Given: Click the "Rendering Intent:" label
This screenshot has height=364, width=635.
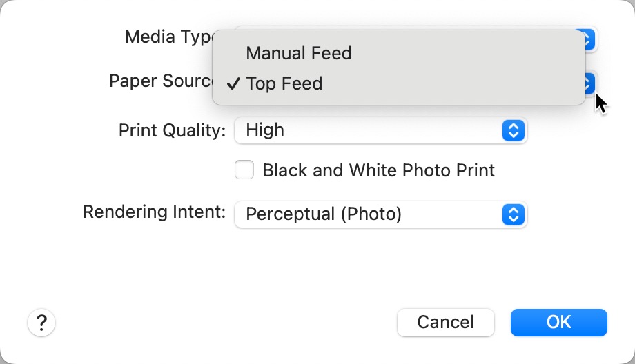Looking at the screenshot, I should pos(154,212).
